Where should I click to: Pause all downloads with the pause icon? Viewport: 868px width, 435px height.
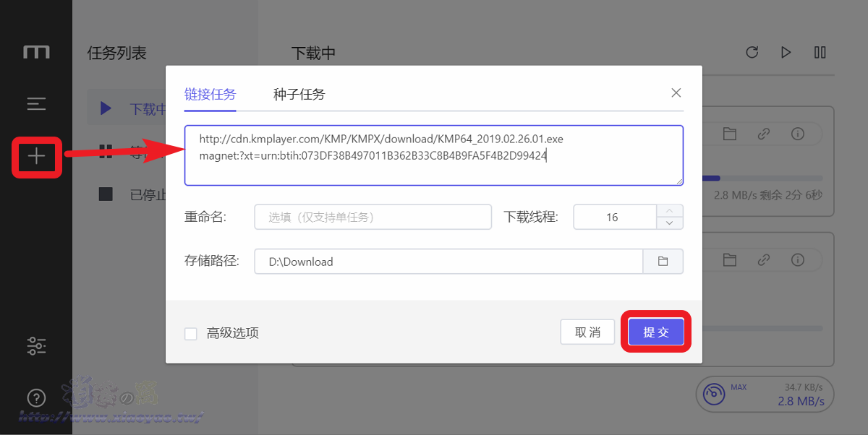(821, 52)
